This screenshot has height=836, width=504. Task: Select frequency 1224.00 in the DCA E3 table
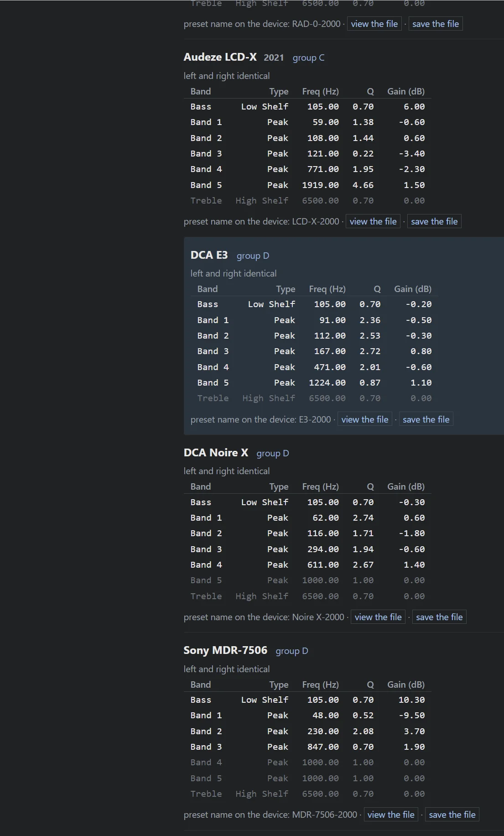click(x=327, y=383)
